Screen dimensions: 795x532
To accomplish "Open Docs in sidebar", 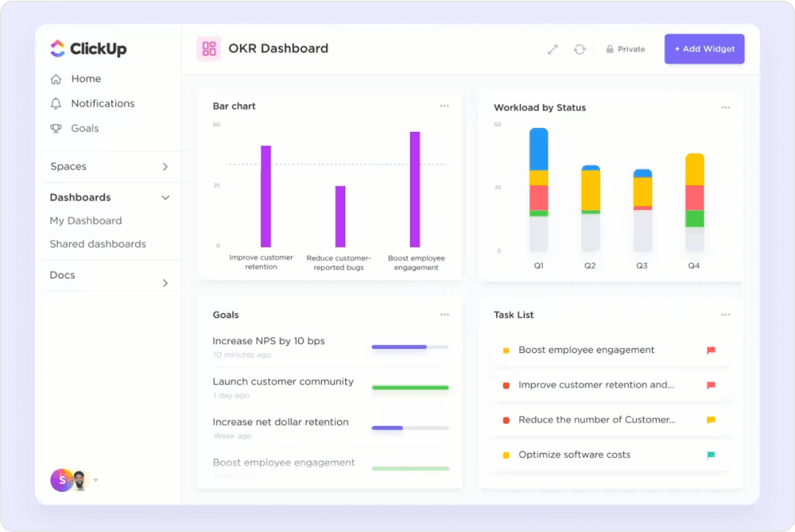I will coord(62,275).
